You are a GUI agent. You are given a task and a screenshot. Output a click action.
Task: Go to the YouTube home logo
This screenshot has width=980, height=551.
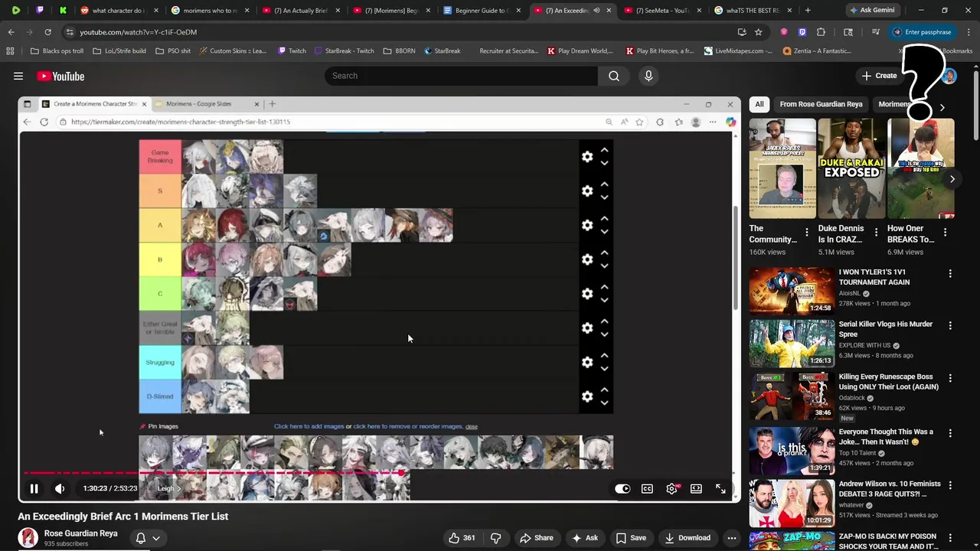pyautogui.click(x=60, y=76)
